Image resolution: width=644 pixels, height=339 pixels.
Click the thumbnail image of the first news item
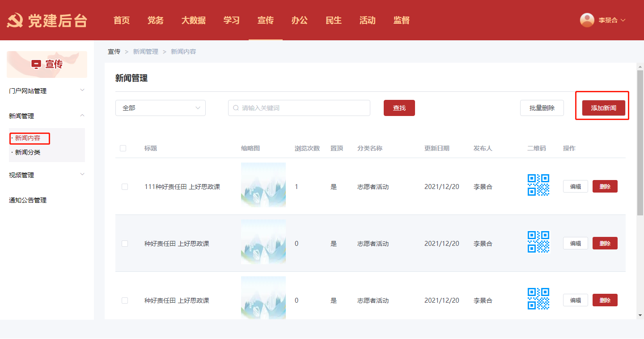[x=263, y=185]
